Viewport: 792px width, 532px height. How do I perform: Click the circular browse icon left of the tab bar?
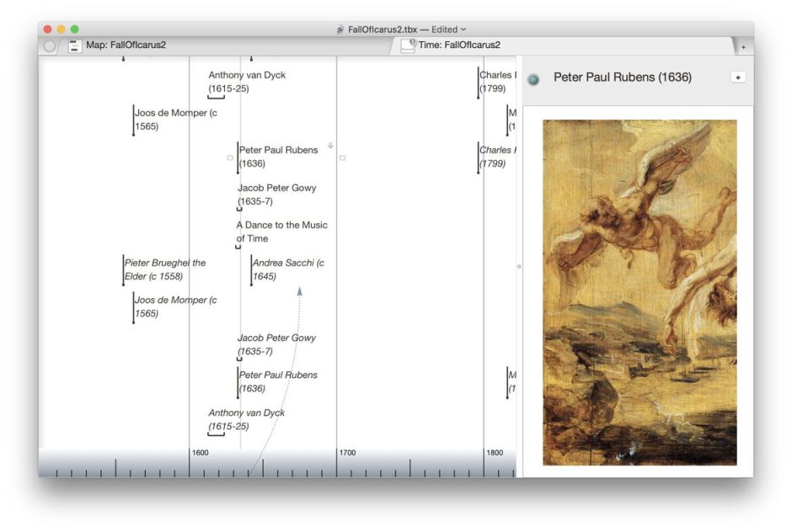(48, 46)
